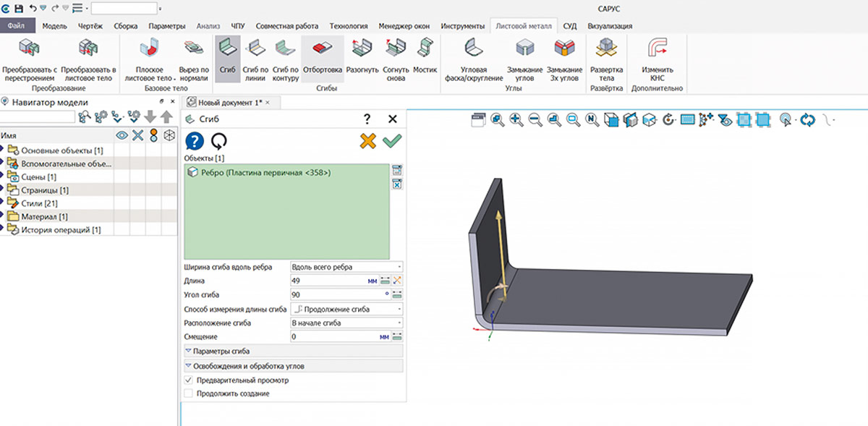The height and width of the screenshot is (426, 868).
Task: Click the Развертка тела tool
Action: coord(606,59)
